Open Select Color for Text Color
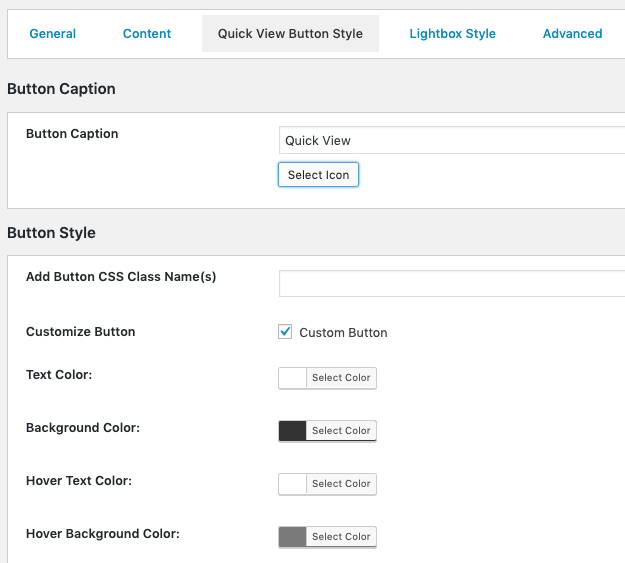 click(x=341, y=378)
